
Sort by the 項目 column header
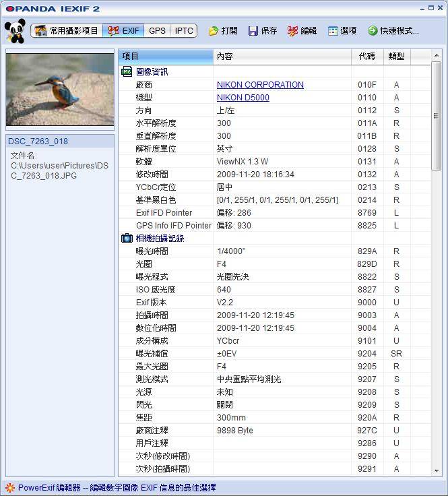(166, 57)
